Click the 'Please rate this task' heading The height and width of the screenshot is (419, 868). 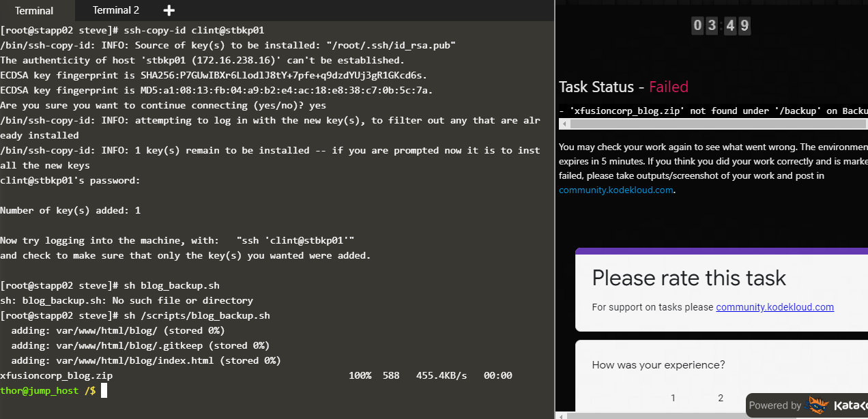point(689,278)
